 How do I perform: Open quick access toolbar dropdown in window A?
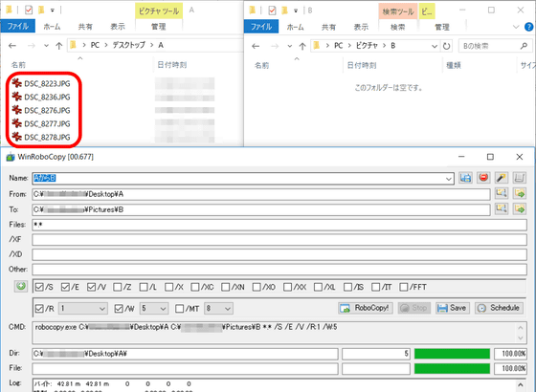point(53,11)
